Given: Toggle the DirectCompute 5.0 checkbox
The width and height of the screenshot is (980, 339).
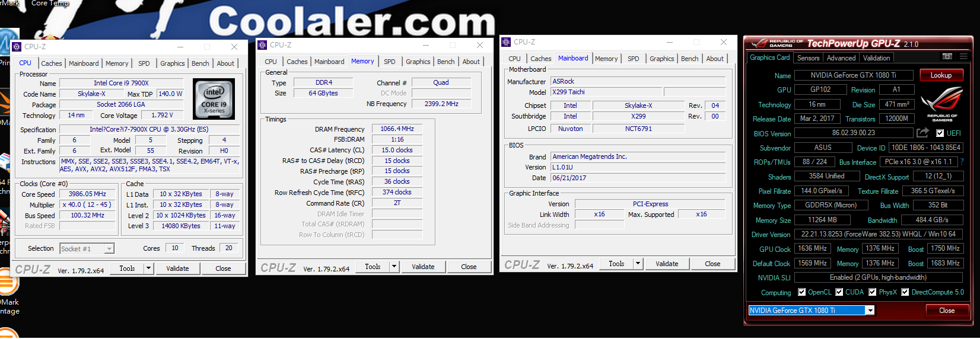Looking at the screenshot, I should click(x=905, y=292).
